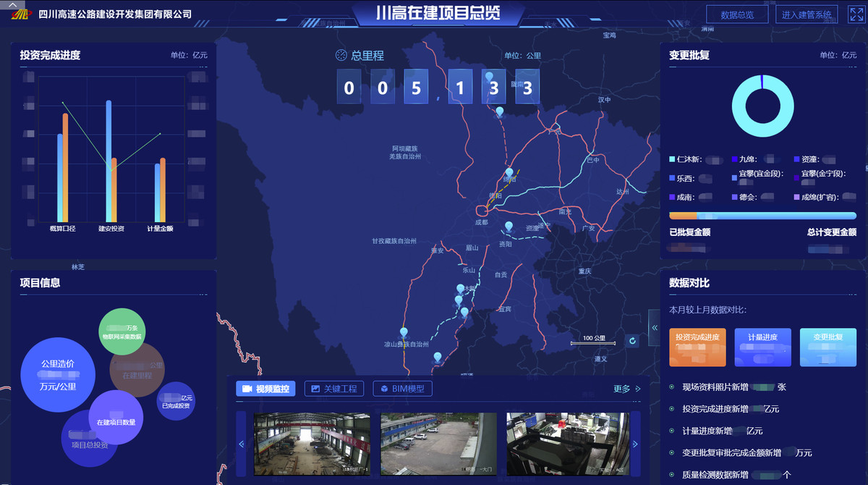The height and width of the screenshot is (485, 868).
Task: Click the 进入建管系统 button
Action: [x=807, y=14]
